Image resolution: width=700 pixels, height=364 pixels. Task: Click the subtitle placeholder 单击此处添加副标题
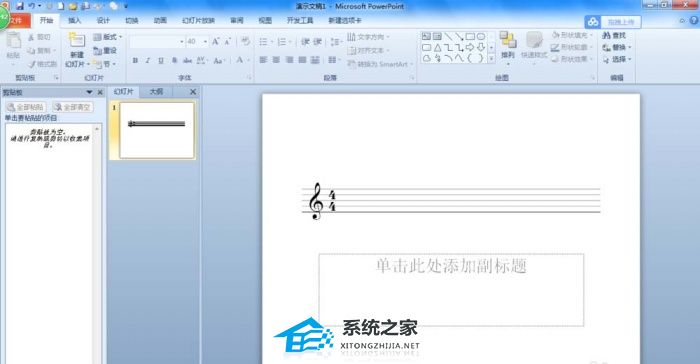pyautogui.click(x=451, y=289)
